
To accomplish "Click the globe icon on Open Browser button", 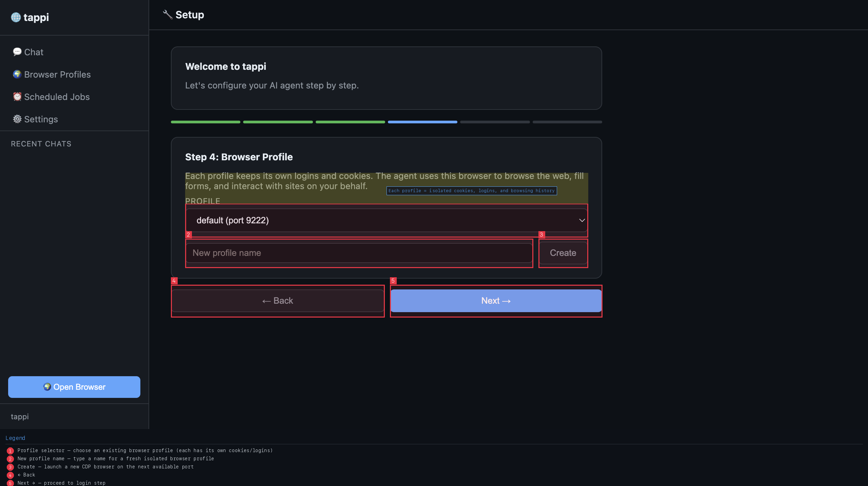I will coord(47,387).
